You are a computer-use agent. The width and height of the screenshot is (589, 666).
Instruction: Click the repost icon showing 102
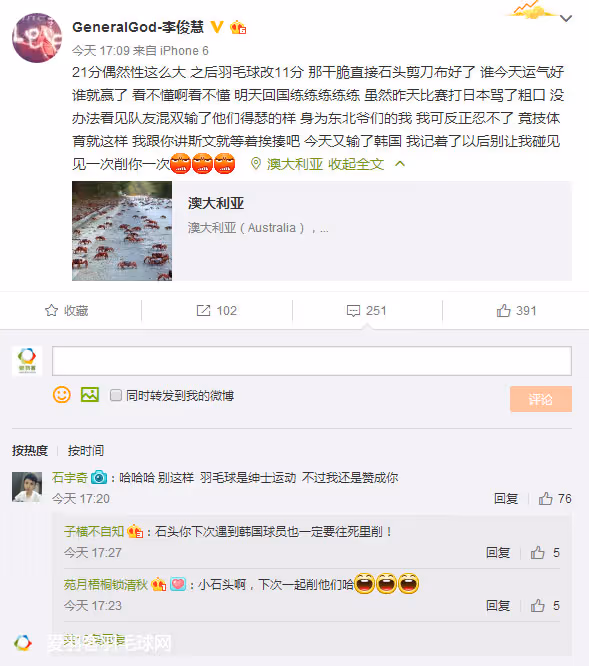(217, 310)
